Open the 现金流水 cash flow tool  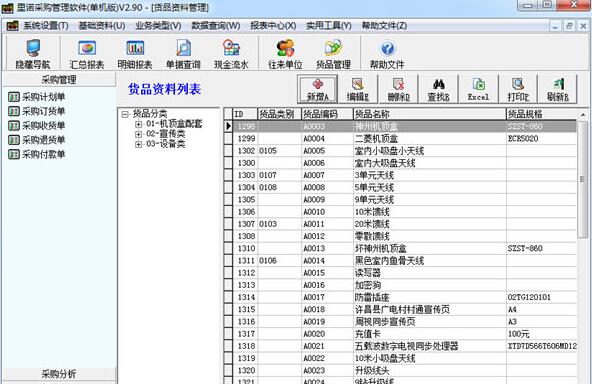pyautogui.click(x=231, y=54)
